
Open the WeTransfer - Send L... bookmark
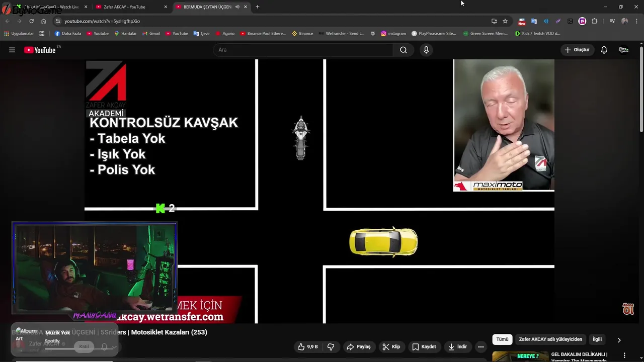341,34
